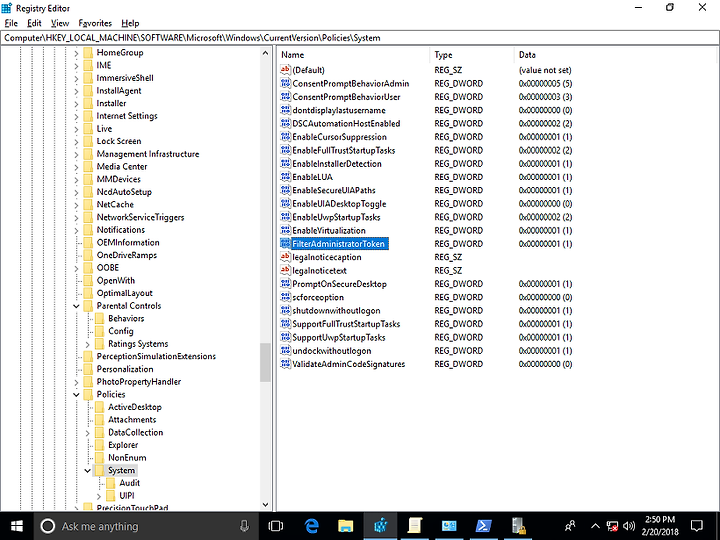Collapse the Policies key
This screenshot has height=540, width=720.
(76, 395)
